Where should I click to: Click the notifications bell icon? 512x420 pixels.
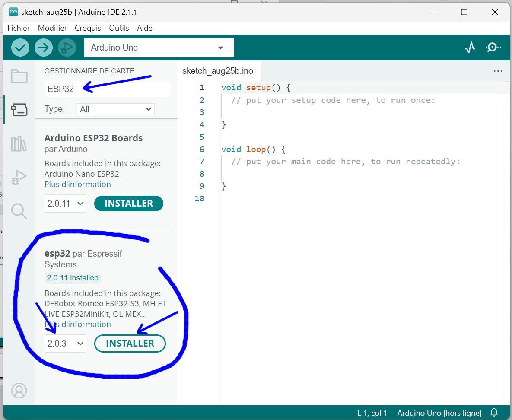click(x=494, y=413)
